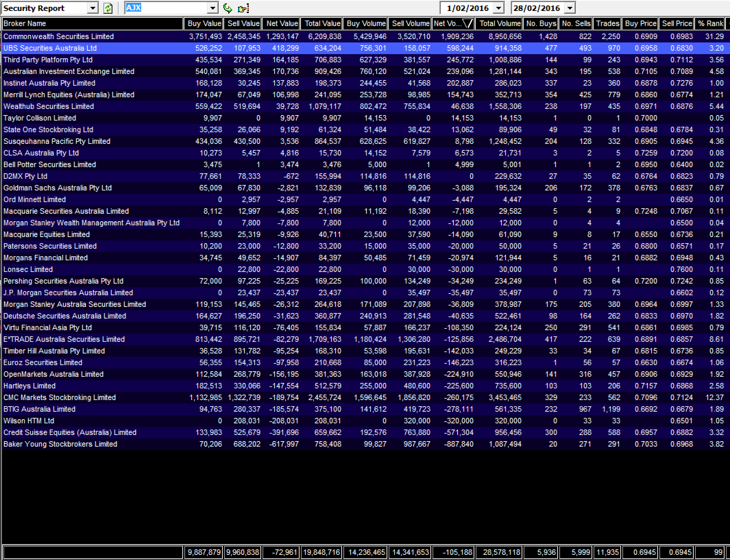Open the 1/02/2016 start date picker
Image resolution: width=730 pixels, height=560 pixels.
[x=499, y=8]
